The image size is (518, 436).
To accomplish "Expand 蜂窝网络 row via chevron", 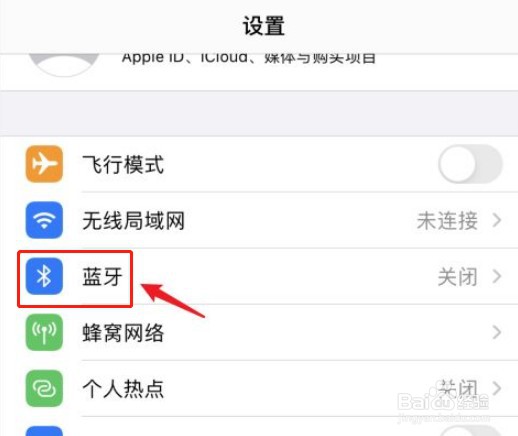I will coord(497,332).
